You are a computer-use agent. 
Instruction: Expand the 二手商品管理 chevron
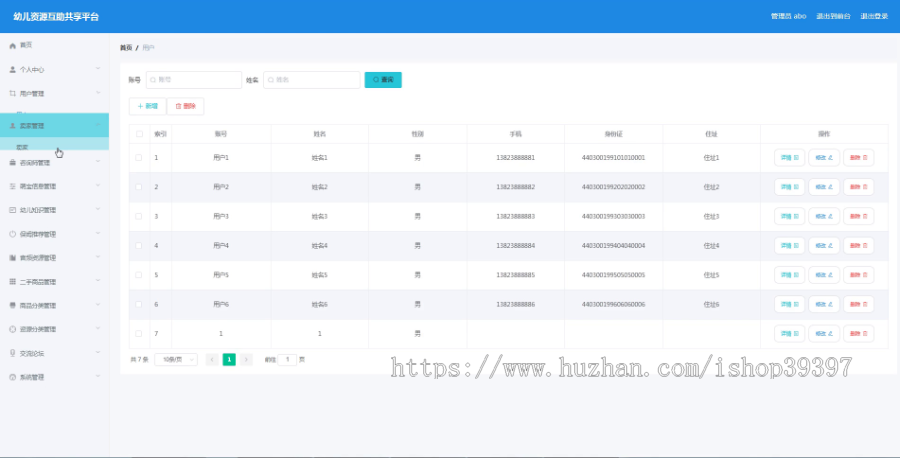[x=98, y=281]
